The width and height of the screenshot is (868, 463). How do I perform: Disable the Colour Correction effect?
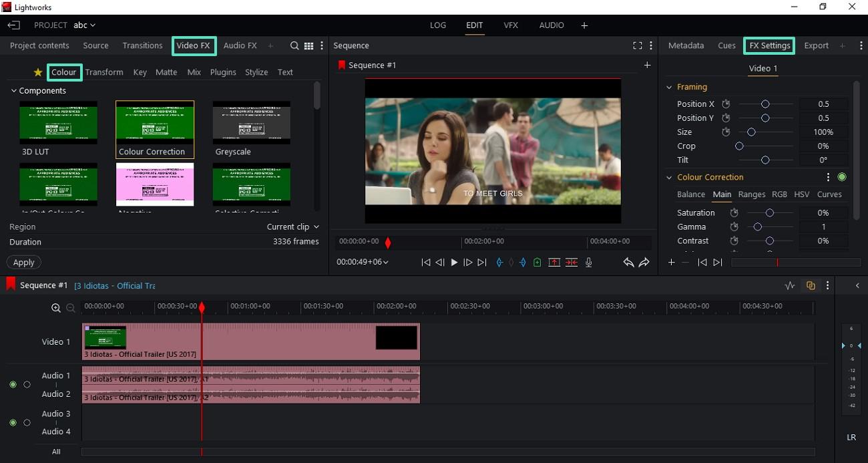842,177
